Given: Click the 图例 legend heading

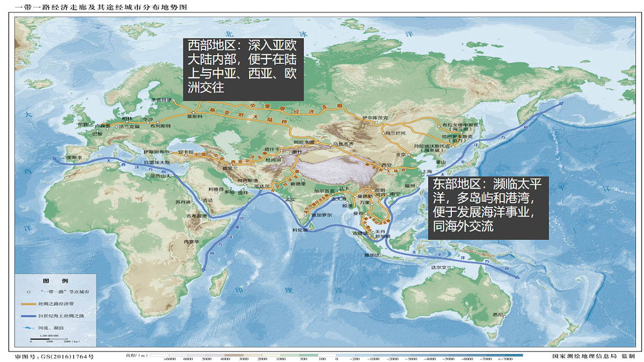Looking at the screenshot, I should (x=55, y=280).
